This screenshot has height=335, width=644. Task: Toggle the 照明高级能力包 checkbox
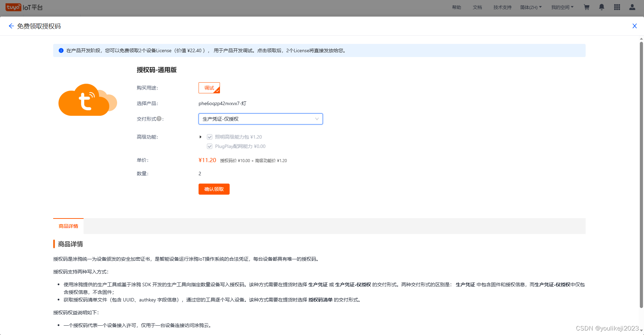tap(210, 137)
